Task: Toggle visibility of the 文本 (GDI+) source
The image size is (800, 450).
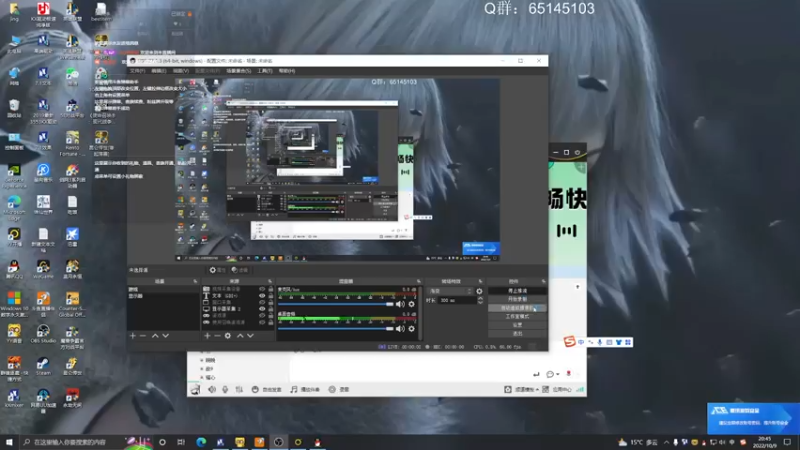Action: click(x=262, y=296)
